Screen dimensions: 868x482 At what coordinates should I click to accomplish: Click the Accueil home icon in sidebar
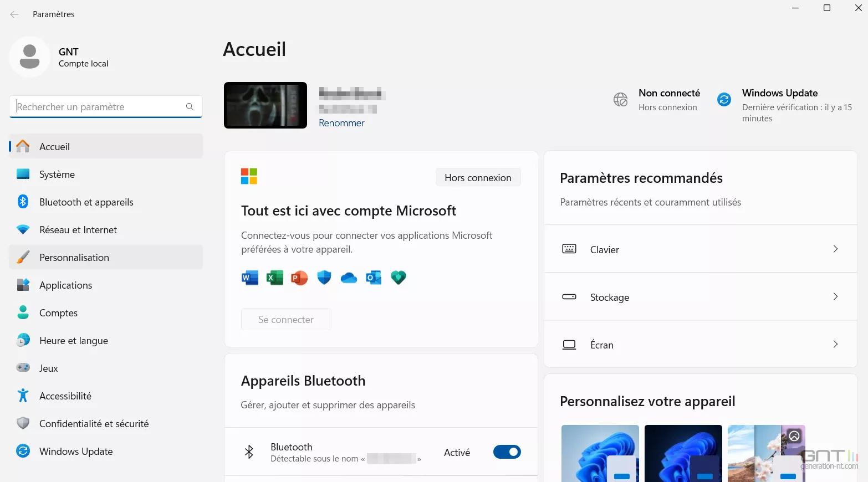[23, 146]
